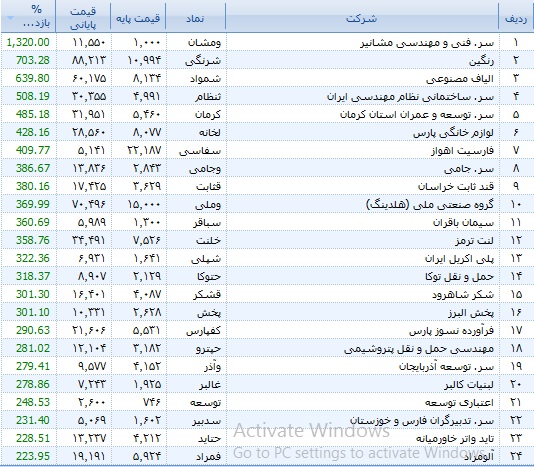The height and width of the screenshot is (467, 534).
Task: Select the فارسیت اهواز company name
Action: point(462,151)
